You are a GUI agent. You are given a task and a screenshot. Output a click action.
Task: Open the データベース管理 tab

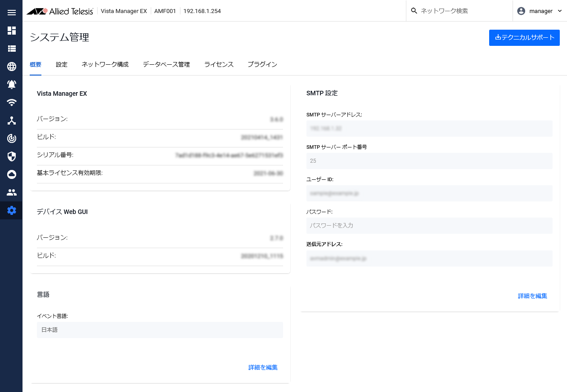coord(166,64)
